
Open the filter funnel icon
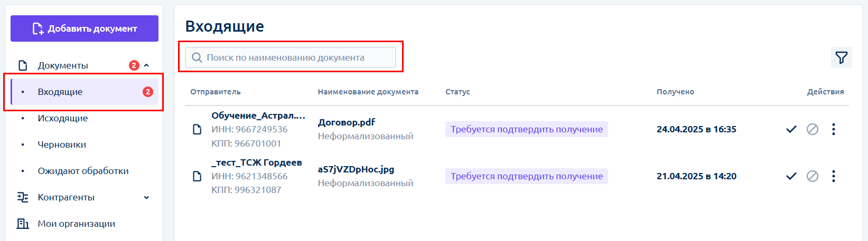tap(841, 57)
